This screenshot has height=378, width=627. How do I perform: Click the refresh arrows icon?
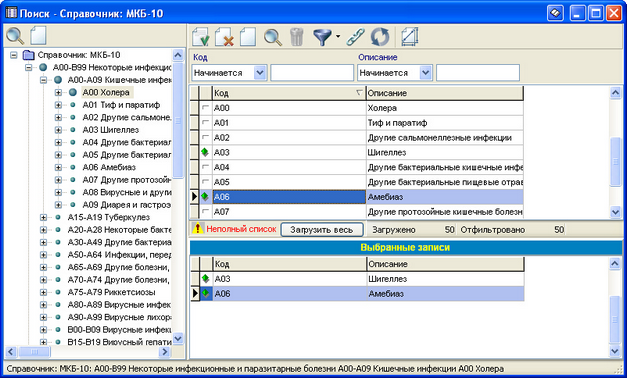380,37
